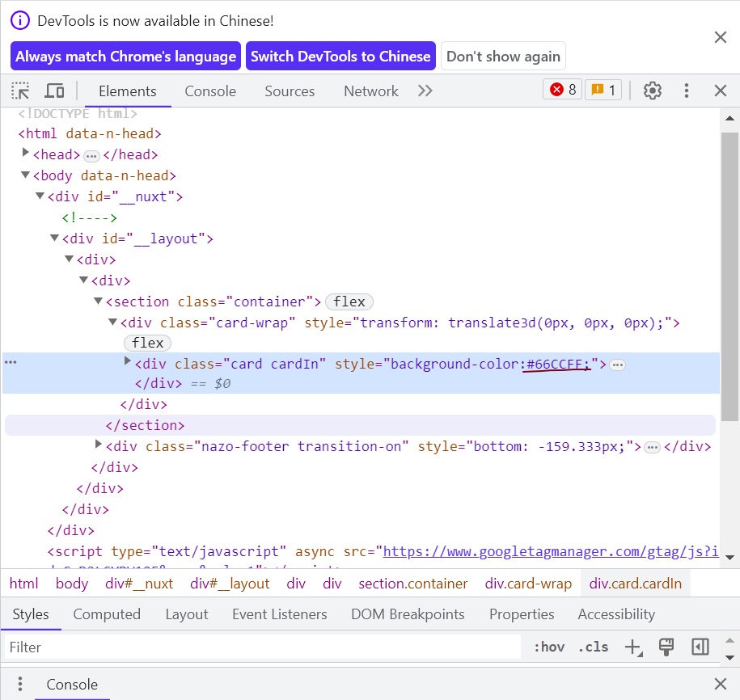The image size is (740, 700).
Task: Close the Console drawer
Action: pos(720,684)
